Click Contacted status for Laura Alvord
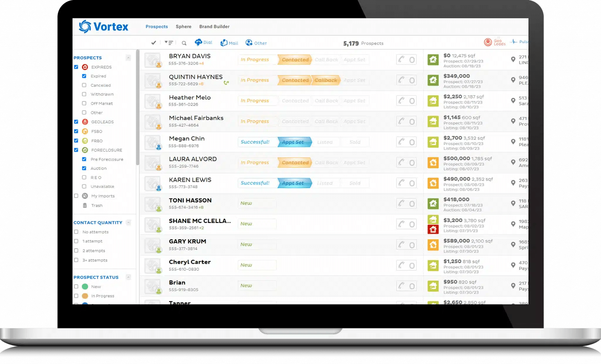 point(295,162)
